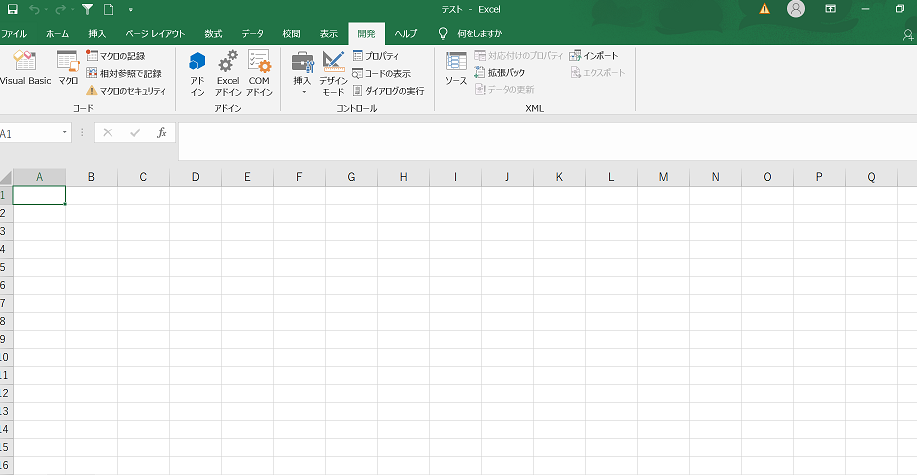Image resolution: width=917 pixels, height=475 pixels.
Task: Select the active cell A1
Action: click(39, 195)
